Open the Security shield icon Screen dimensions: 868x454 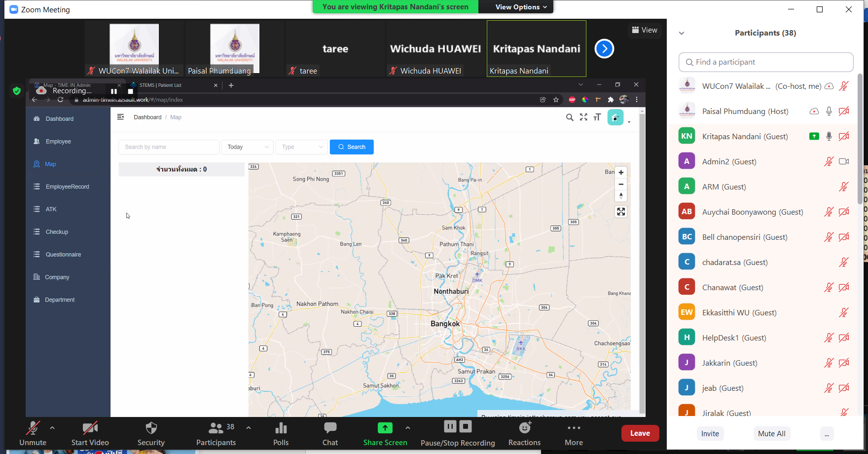tap(151, 428)
